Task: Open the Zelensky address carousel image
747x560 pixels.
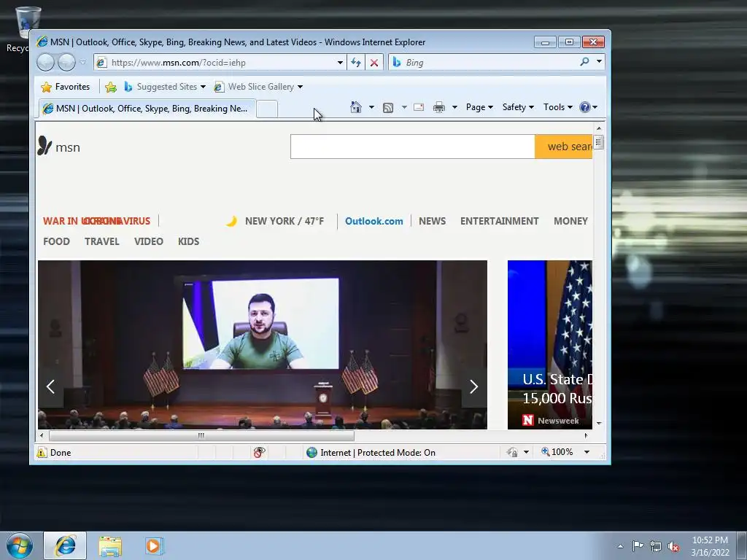Action: pyautogui.click(x=263, y=345)
